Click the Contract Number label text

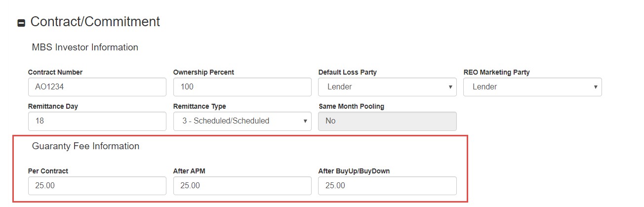coord(55,72)
